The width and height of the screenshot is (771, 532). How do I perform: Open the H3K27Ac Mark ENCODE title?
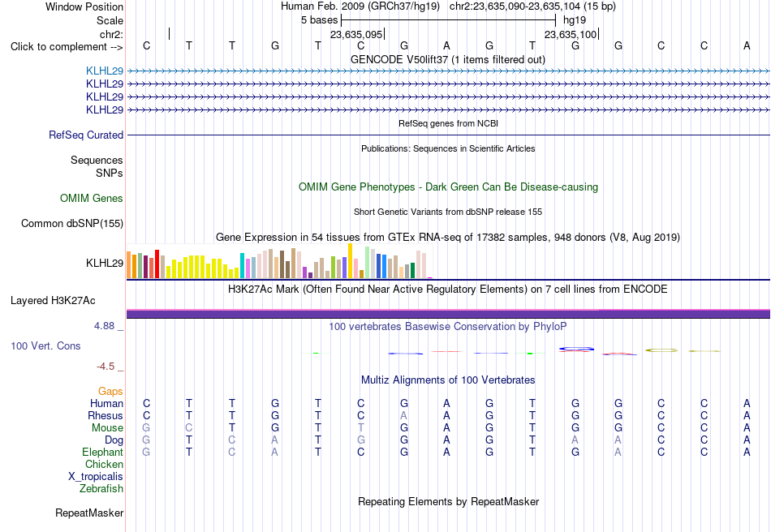tap(447, 289)
